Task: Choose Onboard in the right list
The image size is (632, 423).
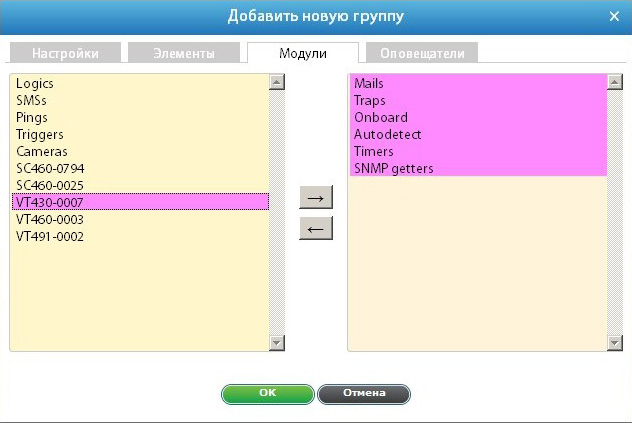Action: coord(478,117)
